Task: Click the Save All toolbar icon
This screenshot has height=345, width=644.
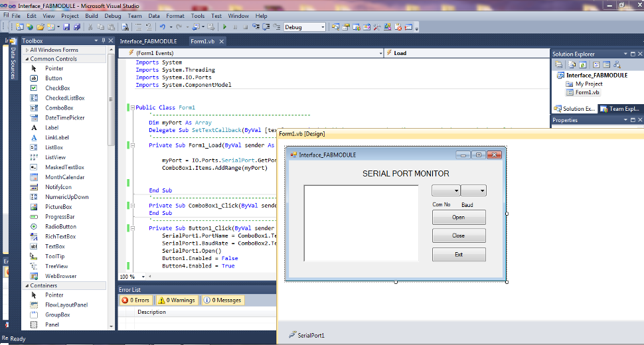Action: [x=77, y=27]
